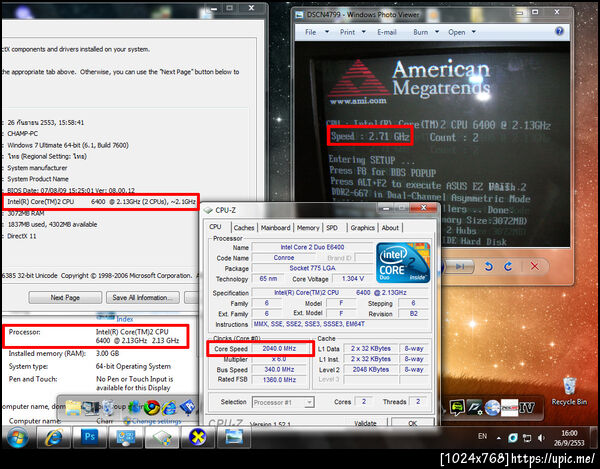Image resolution: width=600 pixels, height=469 pixels.
Task: Select the SPD tab in CPU-Z
Action: click(x=332, y=228)
